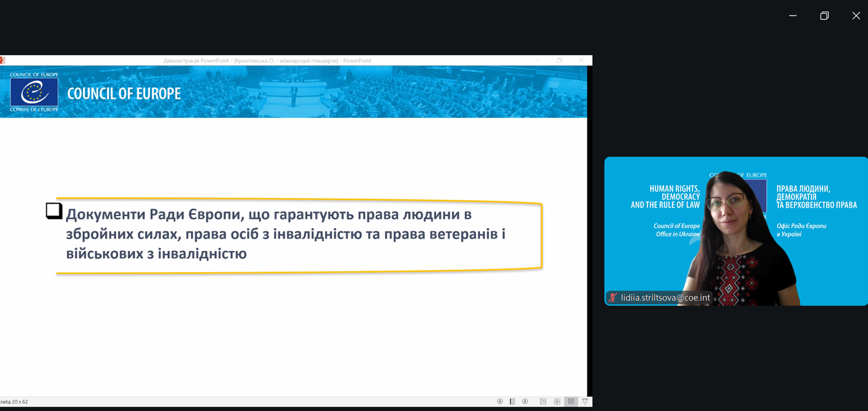Click lidiia.striltsova@coe.int name label

[665, 298]
